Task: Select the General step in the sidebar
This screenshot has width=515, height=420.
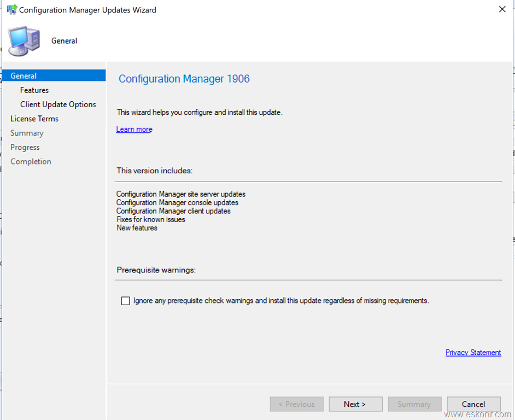Action: tap(24, 75)
